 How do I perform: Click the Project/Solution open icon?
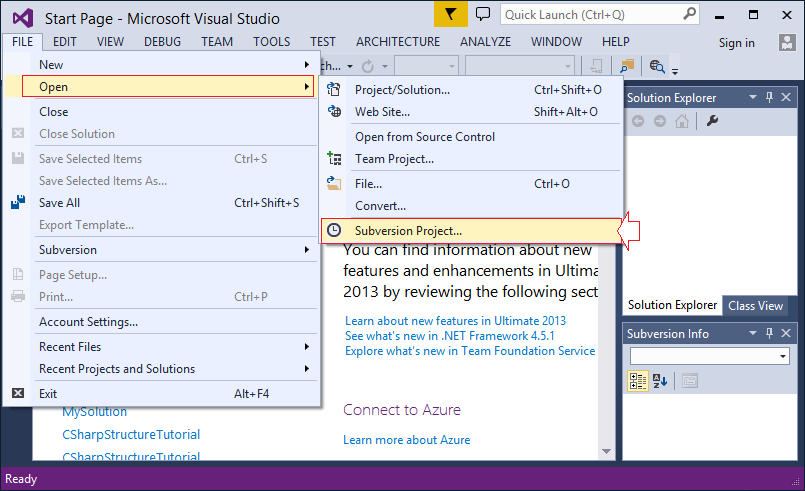click(x=334, y=90)
